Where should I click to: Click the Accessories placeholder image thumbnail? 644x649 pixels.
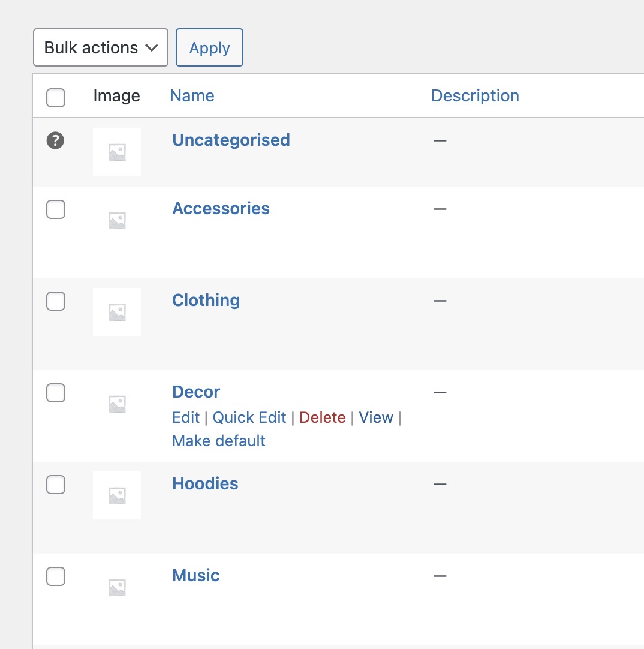coord(117,221)
